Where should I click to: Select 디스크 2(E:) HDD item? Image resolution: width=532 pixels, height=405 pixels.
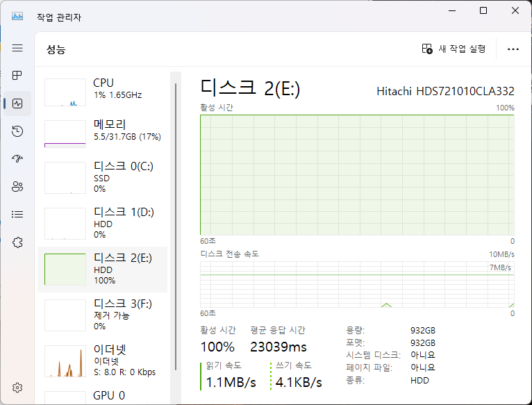click(x=103, y=270)
